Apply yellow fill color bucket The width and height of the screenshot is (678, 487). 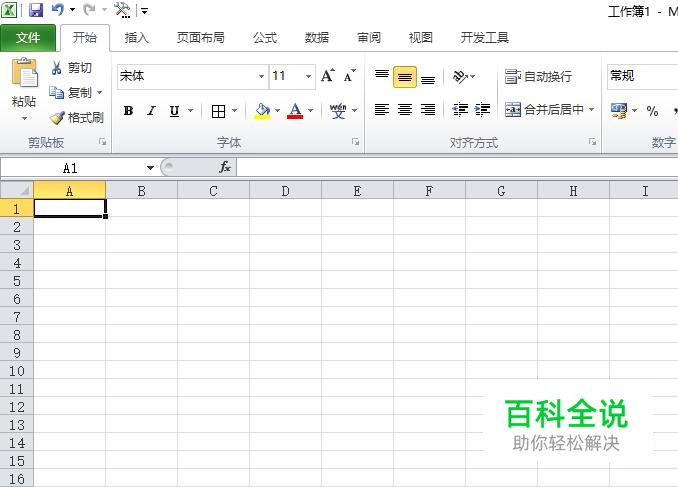point(262,111)
